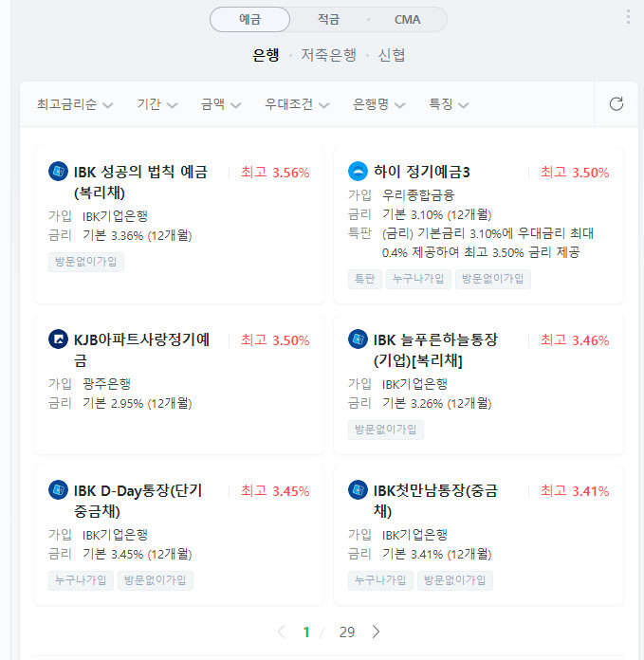Switch to the 신협 tab

tap(392, 55)
